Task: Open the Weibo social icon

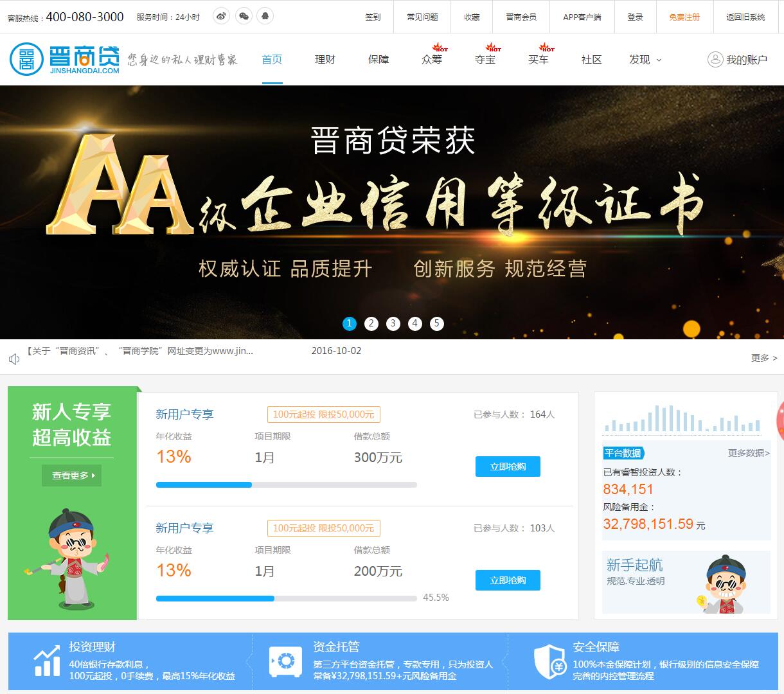Action: (x=221, y=16)
